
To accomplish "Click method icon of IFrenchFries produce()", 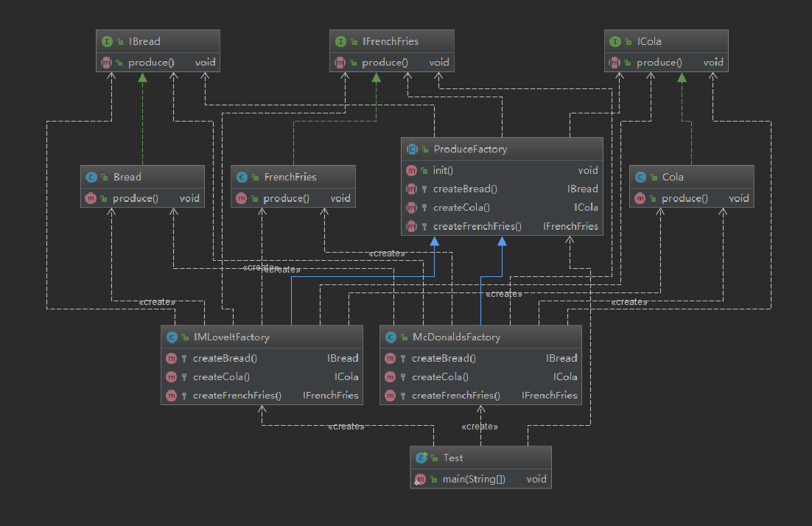I will click(340, 63).
